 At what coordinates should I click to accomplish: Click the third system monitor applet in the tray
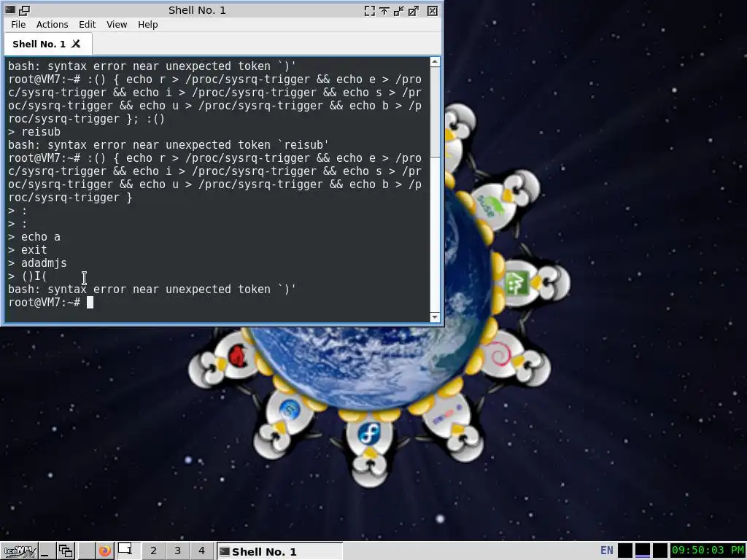click(659, 551)
